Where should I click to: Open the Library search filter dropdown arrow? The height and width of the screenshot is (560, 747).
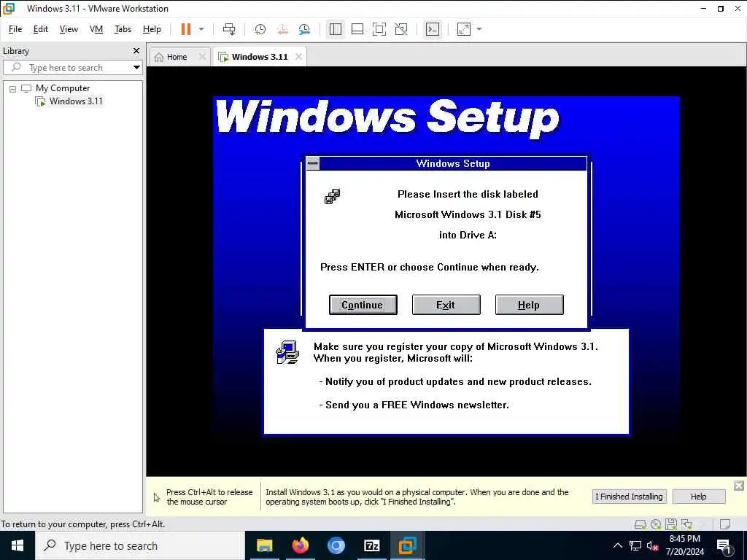pos(136,68)
